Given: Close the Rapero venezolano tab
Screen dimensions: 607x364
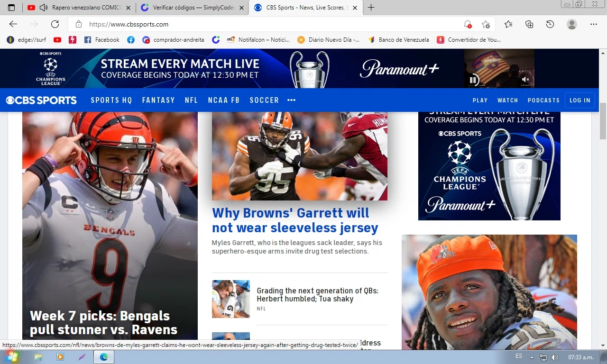Looking at the screenshot, I should click(x=128, y=8).
